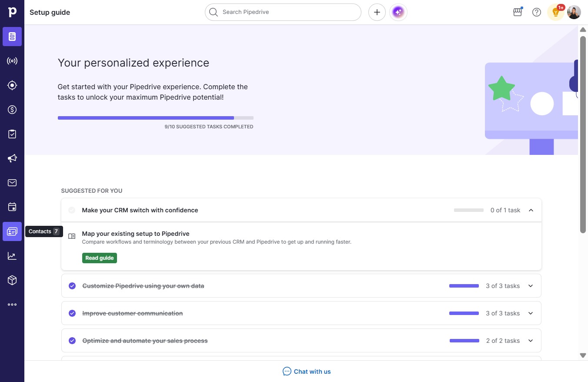
Task: Click the progress bar beside 0 of 1 task
Action: coord(469,210)
